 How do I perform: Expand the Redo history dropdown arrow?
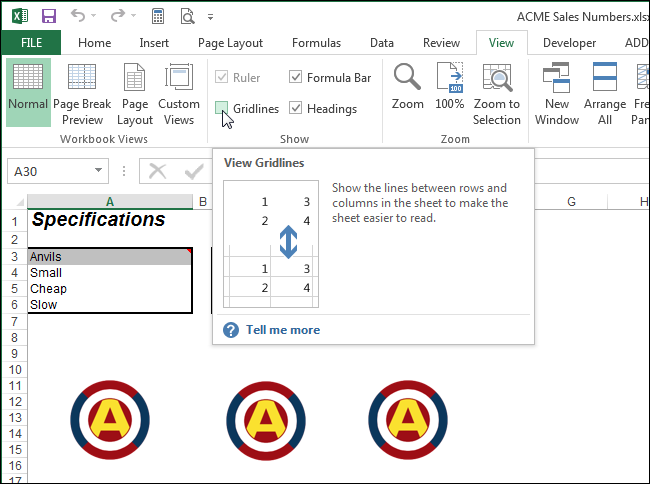133,16
